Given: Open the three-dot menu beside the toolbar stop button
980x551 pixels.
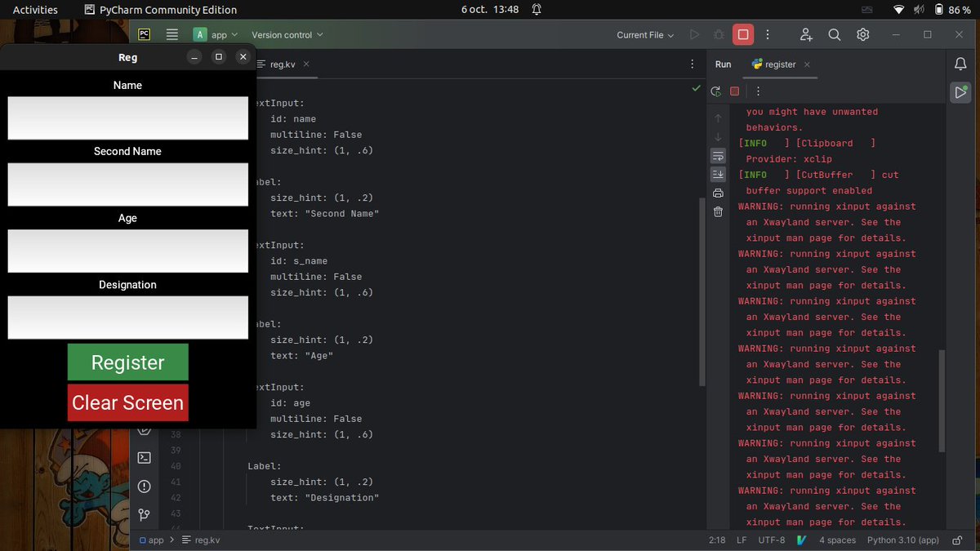Looking at the screenshot, I should [767, 34].
